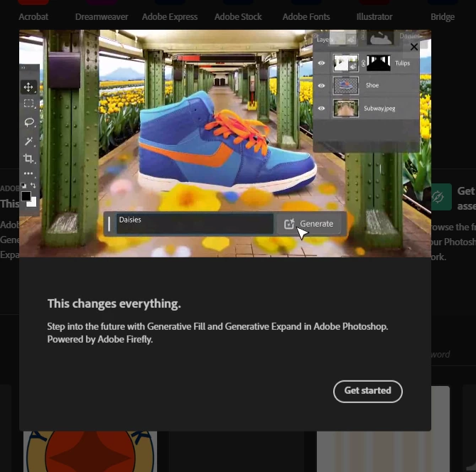
Task: Select the Move tool in toolbar
Action: [29, 87]
